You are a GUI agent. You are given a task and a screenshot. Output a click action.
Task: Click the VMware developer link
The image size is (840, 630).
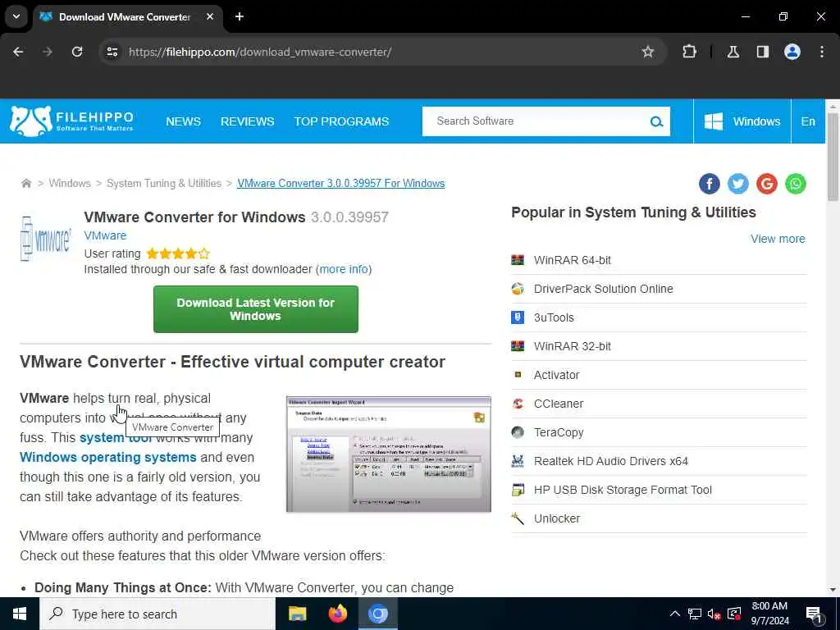(105, 235)
